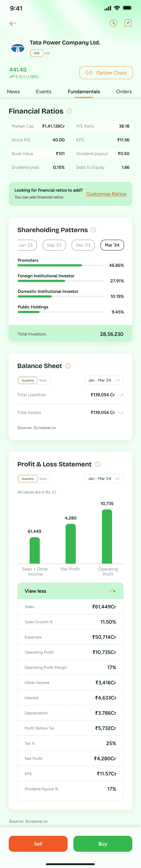141x868 pixels.
Task: Bookmark this stock with the bookmark icon
Action: pyautogui.click(x=128, y=23)
